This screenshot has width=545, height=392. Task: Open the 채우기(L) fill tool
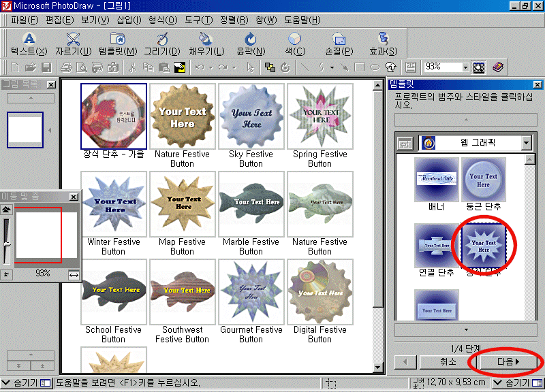[206, 44]
